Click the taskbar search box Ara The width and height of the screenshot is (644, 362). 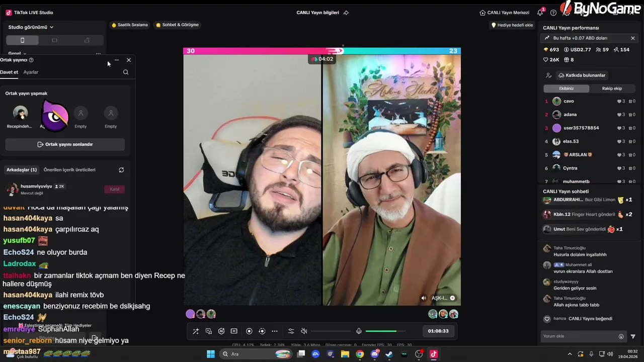pyautogui.click(x=256, y=354)
